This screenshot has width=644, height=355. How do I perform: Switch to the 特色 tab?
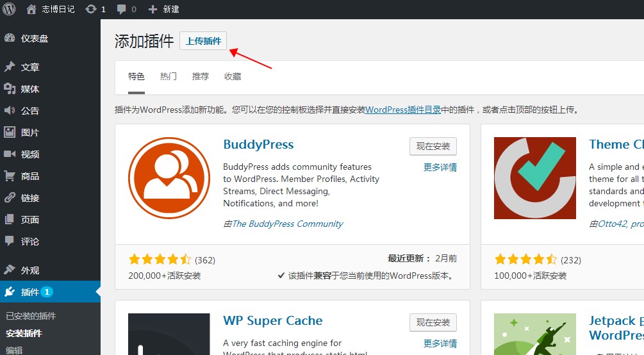(136, 76)
